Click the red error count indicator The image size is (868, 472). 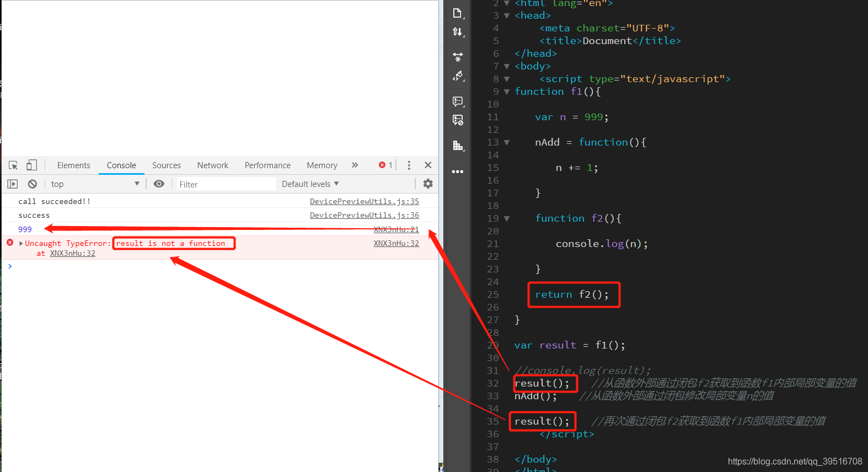coord(385,165)
